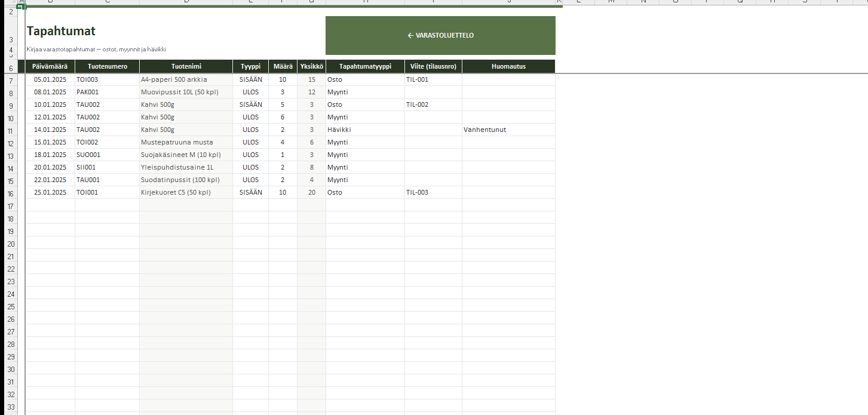
Task: Click the A4-paperi 500 arkkia cell
Action: point(186,79)
